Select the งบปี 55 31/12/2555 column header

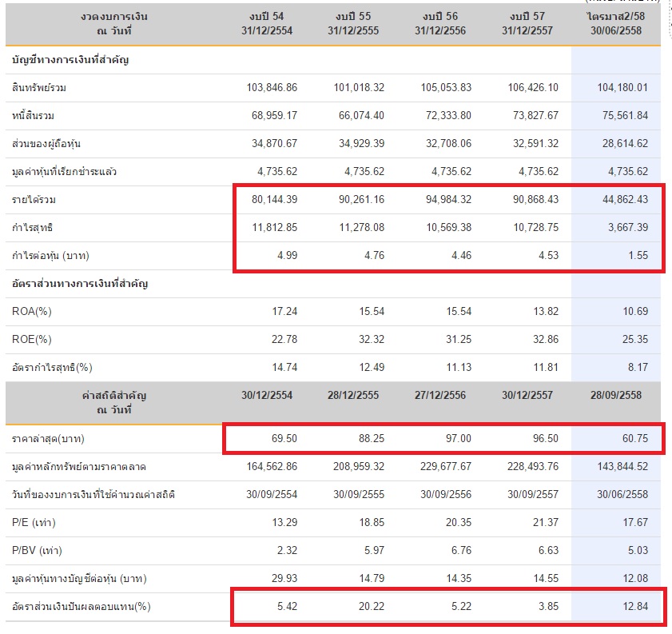[x=353, y=23]
